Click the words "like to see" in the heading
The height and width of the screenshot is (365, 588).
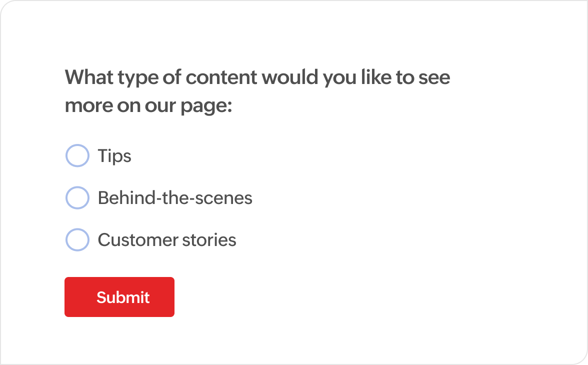tap(406, 77)
